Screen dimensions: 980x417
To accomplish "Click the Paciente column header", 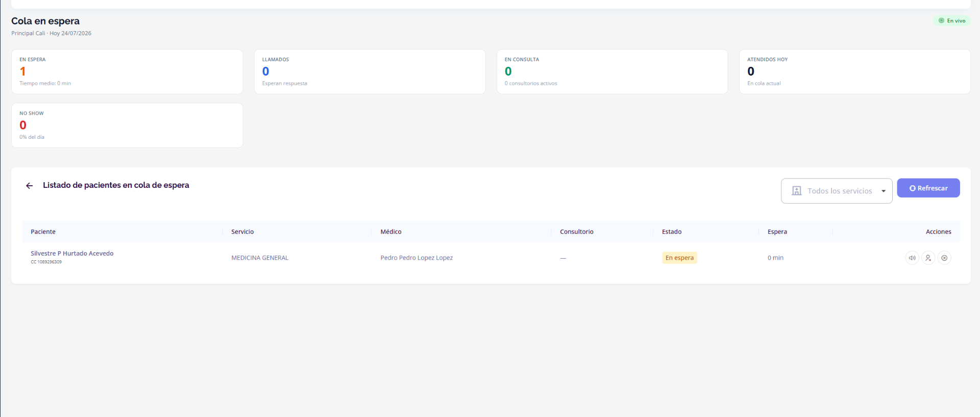I will [x=43, y=232].
